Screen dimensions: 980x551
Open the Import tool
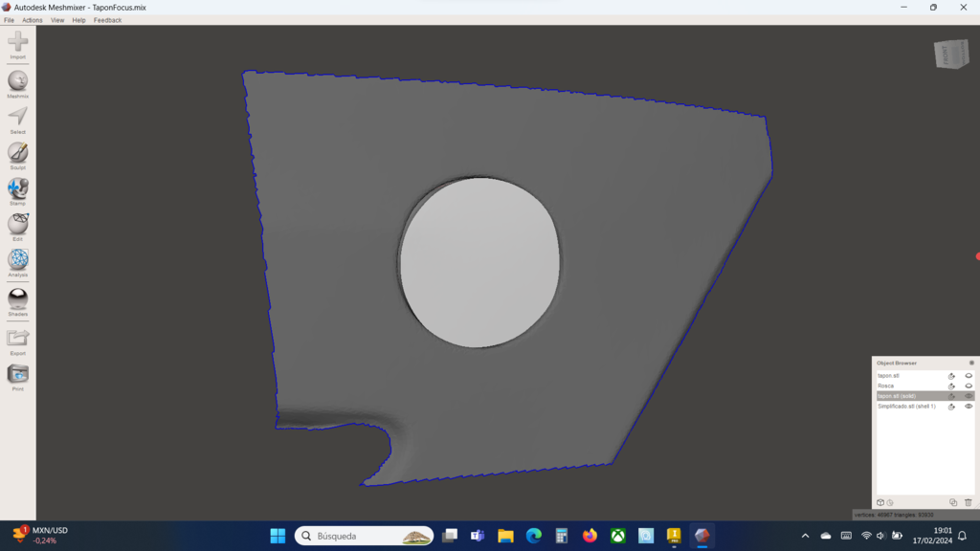point(17,45)
